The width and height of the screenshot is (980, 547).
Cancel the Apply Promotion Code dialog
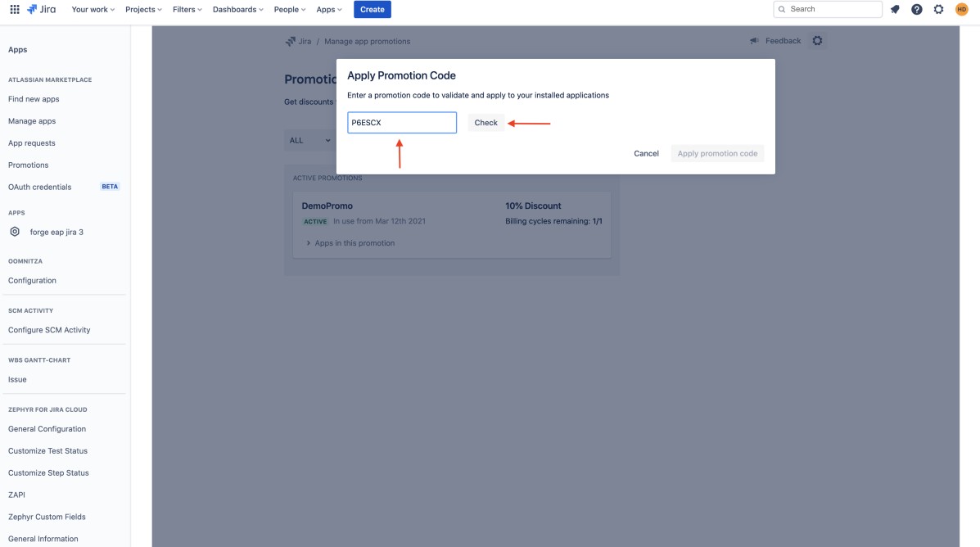point(646,153)
